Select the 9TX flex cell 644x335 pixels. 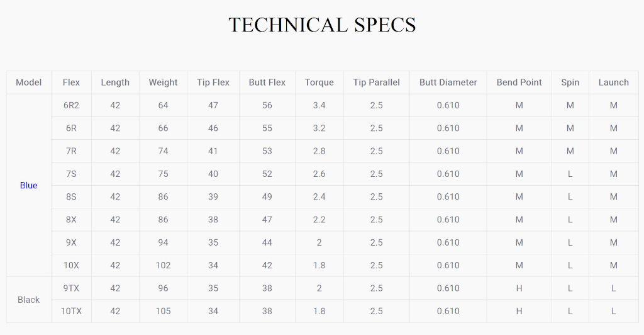(x=71, y=288)
